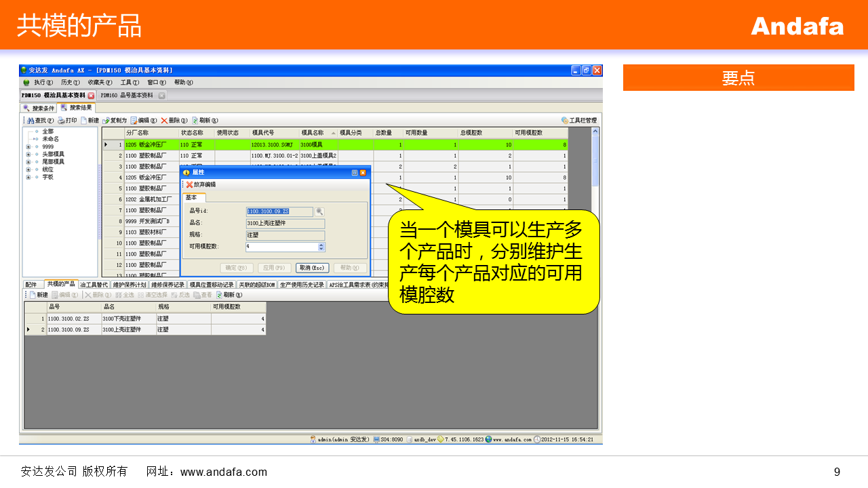Image resolution: width=868 pixels, height=488 pixels.
Task: Expand the 头部模具 tree node
Action: pos(28,154)
